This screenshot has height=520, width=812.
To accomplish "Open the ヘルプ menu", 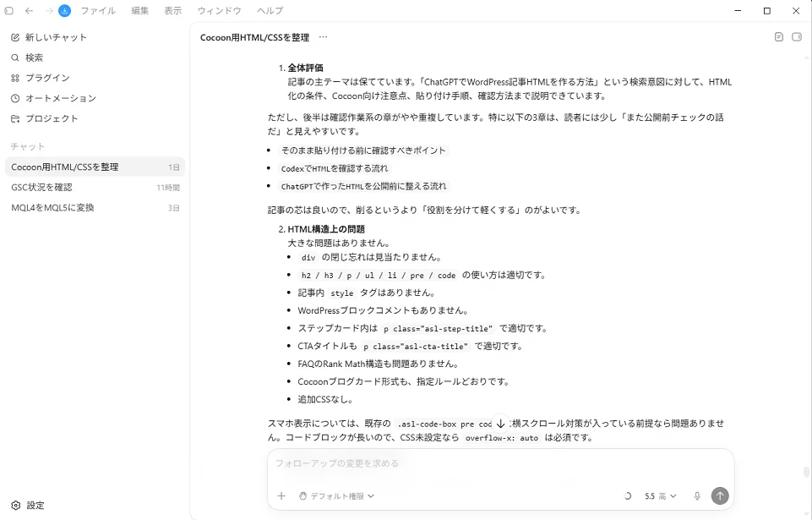I will point(270,10).
